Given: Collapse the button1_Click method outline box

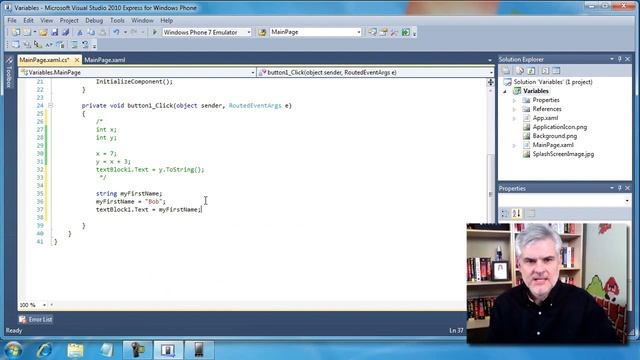Looking at the screenshot, I should click(x=51, y=105).
